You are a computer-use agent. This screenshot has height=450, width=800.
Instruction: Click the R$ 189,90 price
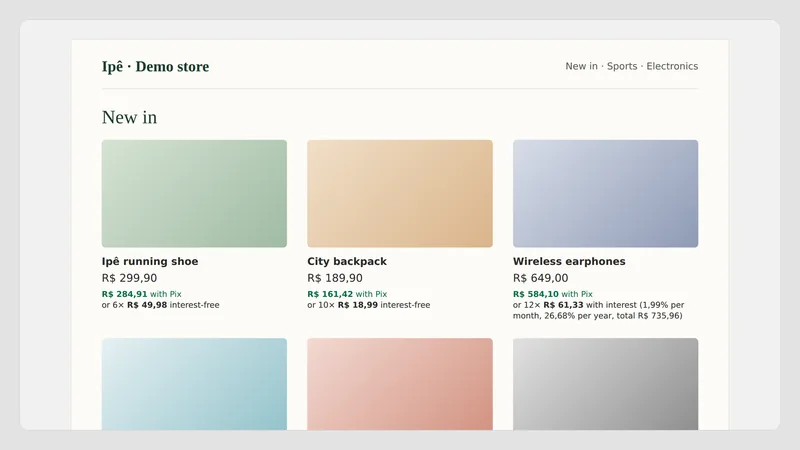pos(335,278)
